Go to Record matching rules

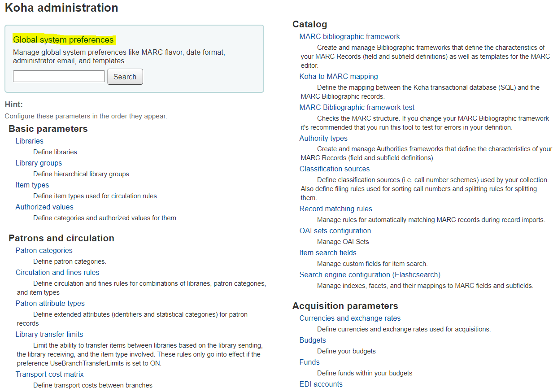336,209
